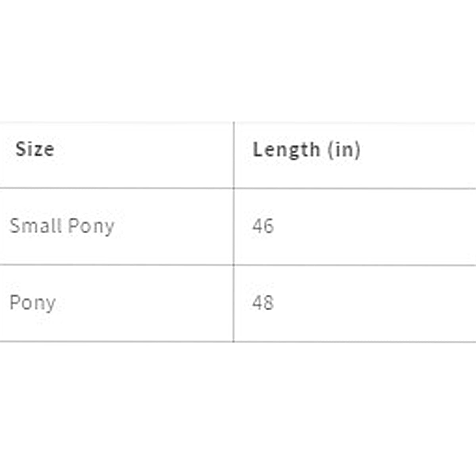Select the Length (in) column header
The image size is (476, 476).
pyautogui.click(x=306, y=150)
